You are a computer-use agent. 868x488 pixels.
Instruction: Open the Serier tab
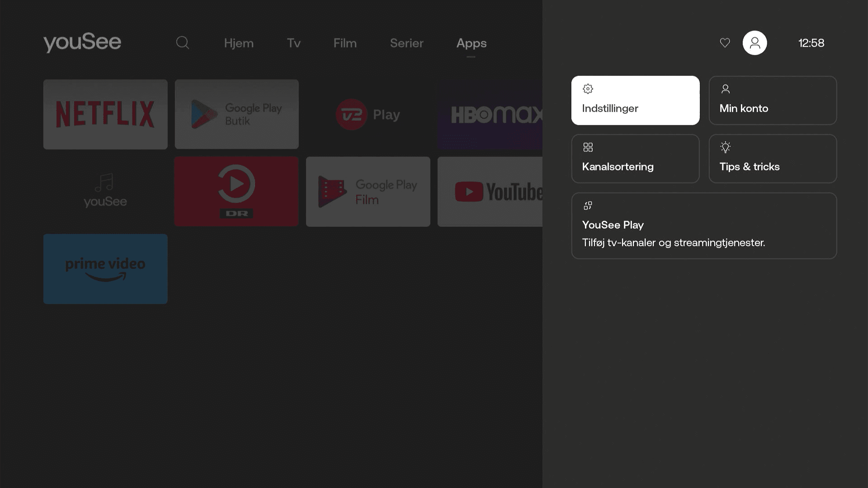pyautogui.click(x=406, y=43)
